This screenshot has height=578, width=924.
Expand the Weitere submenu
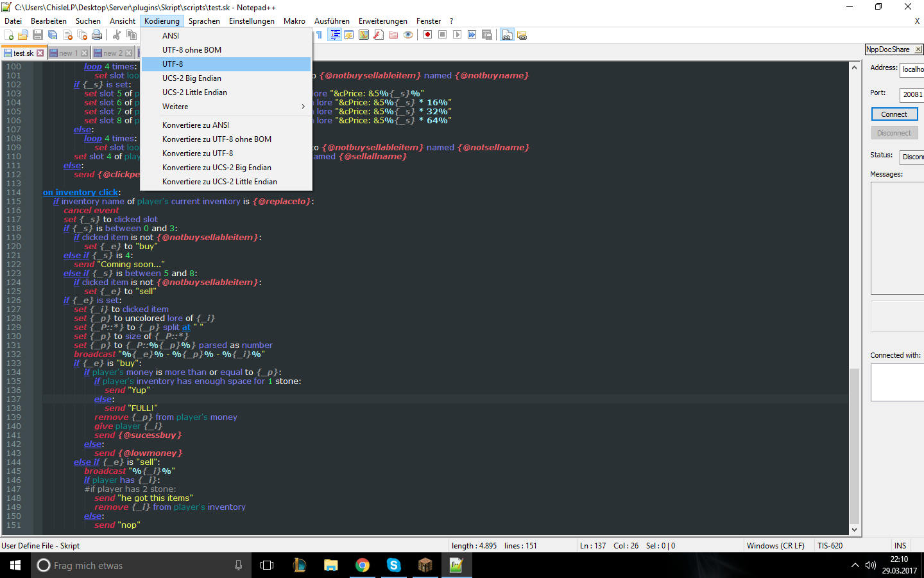[226, 107]
